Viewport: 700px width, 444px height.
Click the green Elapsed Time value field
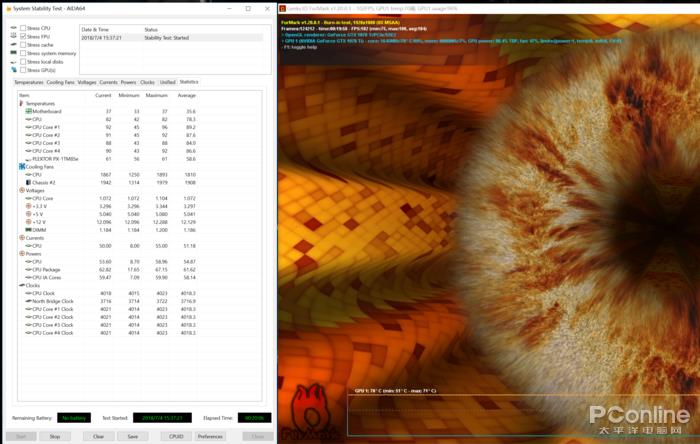coord(254,418)
